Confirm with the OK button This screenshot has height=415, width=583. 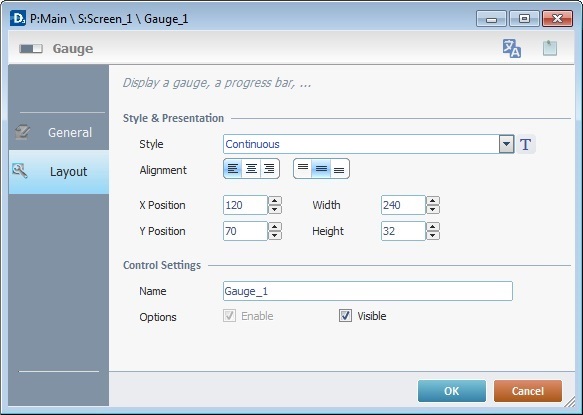click(x=452, y=391)
